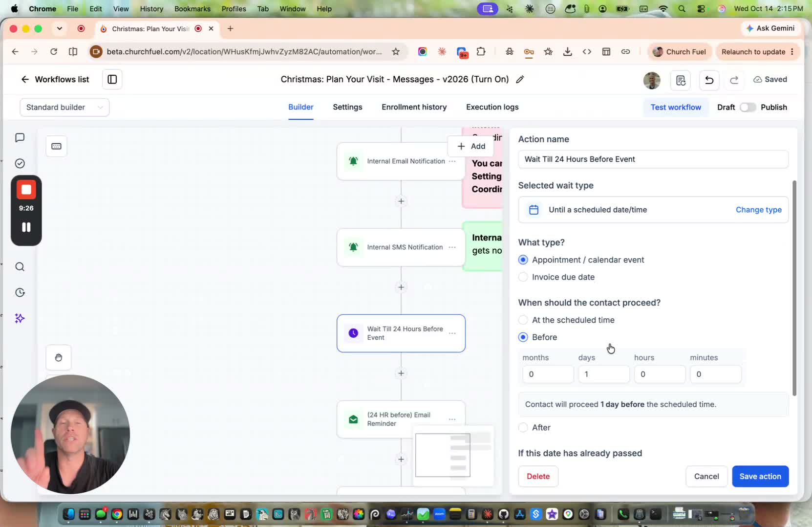
Task: Select the Invoice due date radio option
Action: pos(523,277)
